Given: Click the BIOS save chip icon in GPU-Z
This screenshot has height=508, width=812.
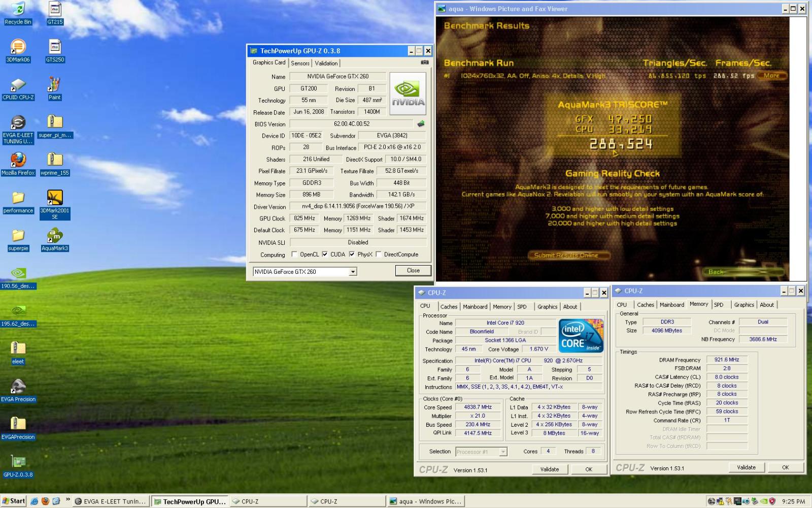Looking at the screenshot, I should [421, 123].
